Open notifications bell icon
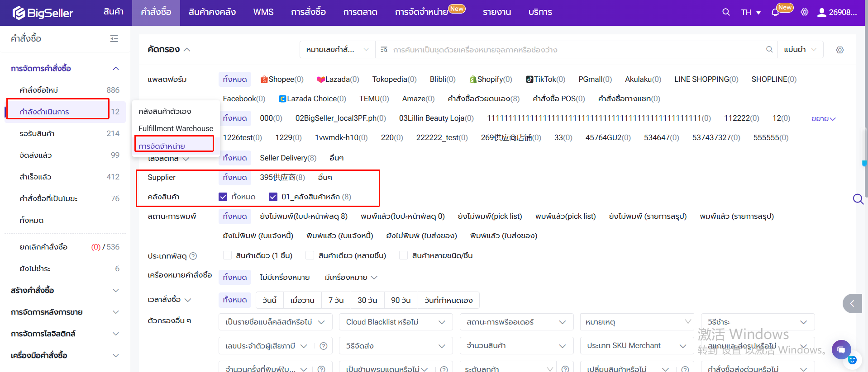This screenshot has width=868, height=372. tap(775, 13)
